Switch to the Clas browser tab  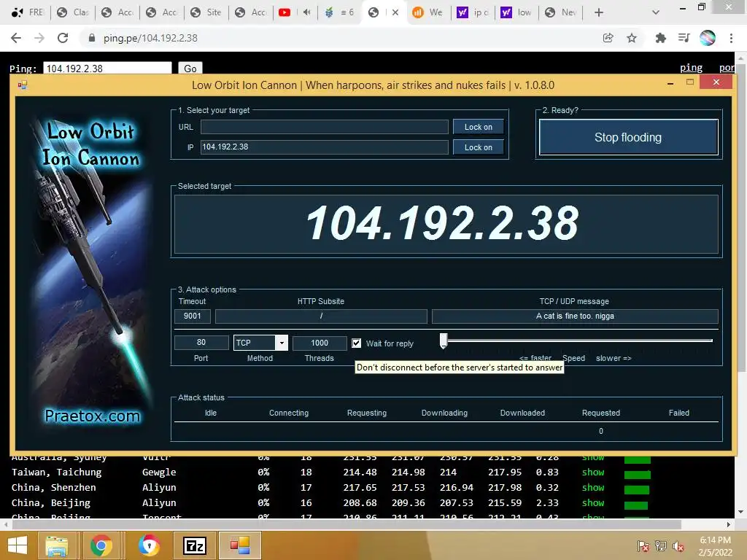tap(72, 12)
